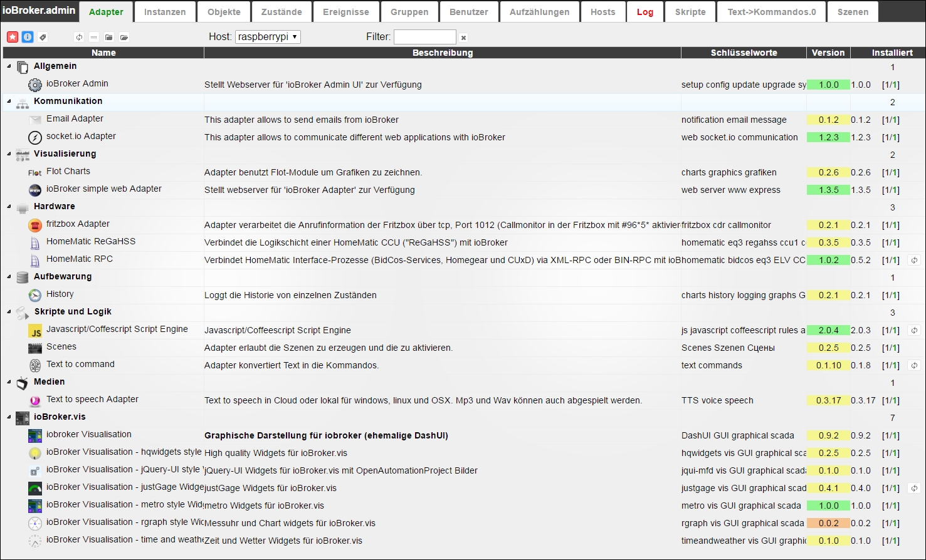Collapse the Kommunikation category
This screenshot has width=926, height=560.
(x=9, y=101)
